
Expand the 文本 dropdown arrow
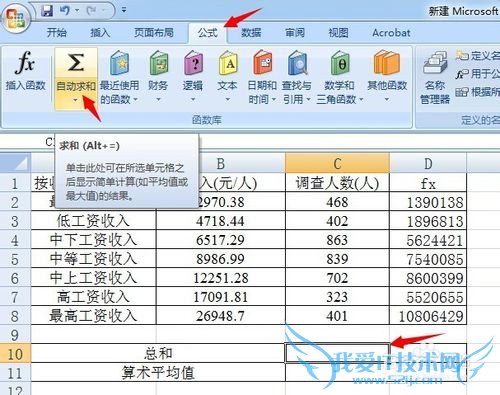click(x=228, y=99)
